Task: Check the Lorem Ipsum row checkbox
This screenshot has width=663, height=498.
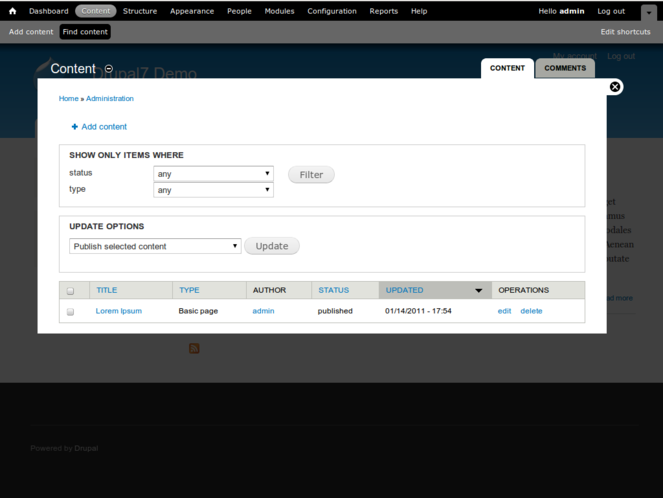Action: pyautogui.click(x=70, y=312)
